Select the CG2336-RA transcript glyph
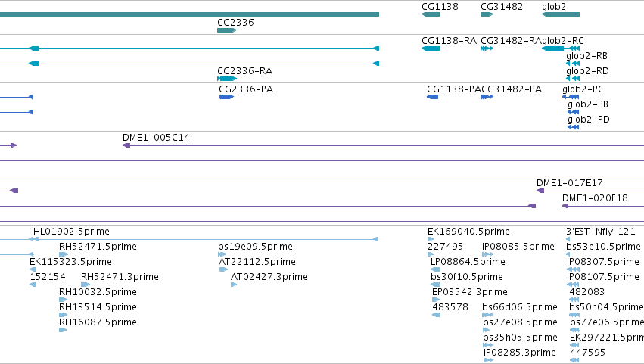Screen dimensions: 644x364 (x=227, y=79)
